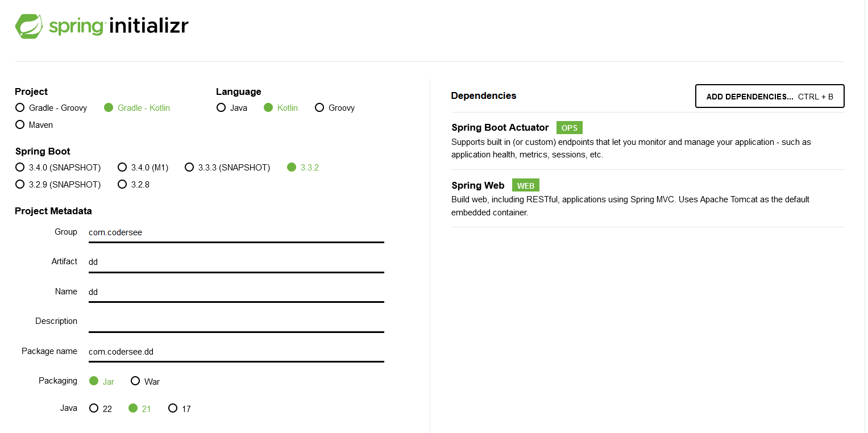The height and width of the screenshot is (433, 868).
Task: Select Spring Boot version 3.4.0 (SNAPSHOT)
Action: click(20, 167)
